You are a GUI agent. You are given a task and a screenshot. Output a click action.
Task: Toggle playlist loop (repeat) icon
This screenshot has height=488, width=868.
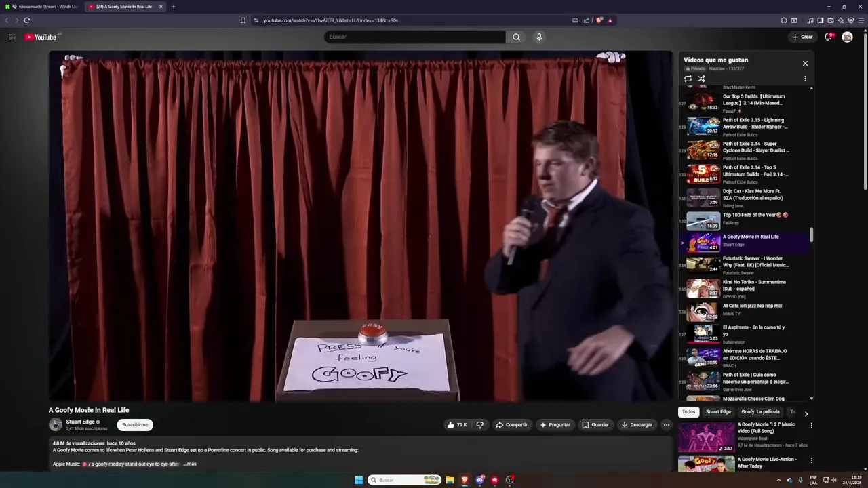tap(688, 79)
